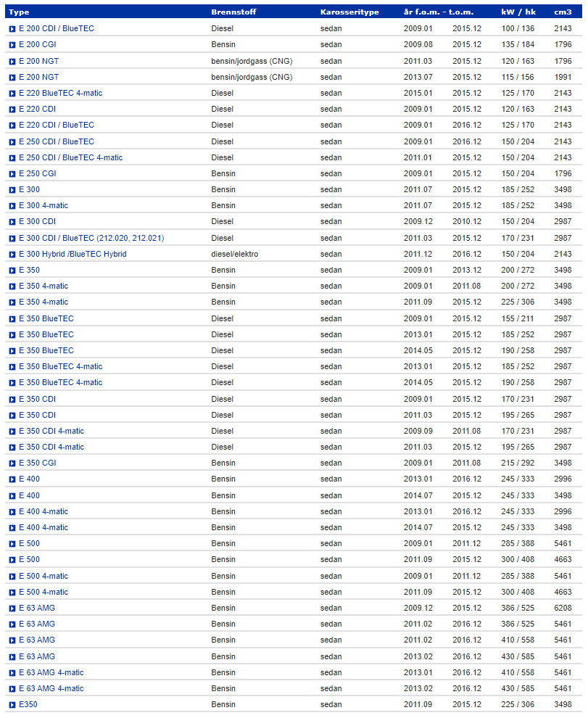Click the arrow icon next to E 350 CGI
The width and height of the screenshot is (588, 718).
(12, 463)
